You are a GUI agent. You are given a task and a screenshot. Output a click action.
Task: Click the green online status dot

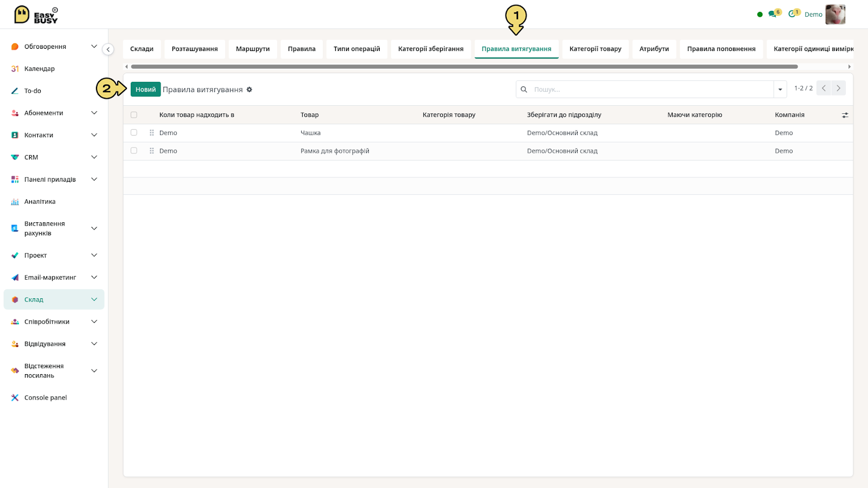click(x=759, y=15)
